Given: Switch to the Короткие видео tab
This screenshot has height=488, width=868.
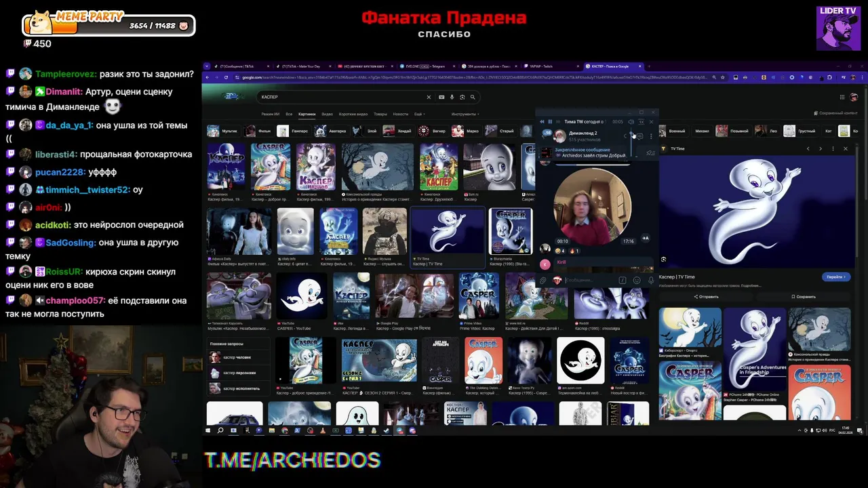Looking at the screenshot, I should 353,114.
